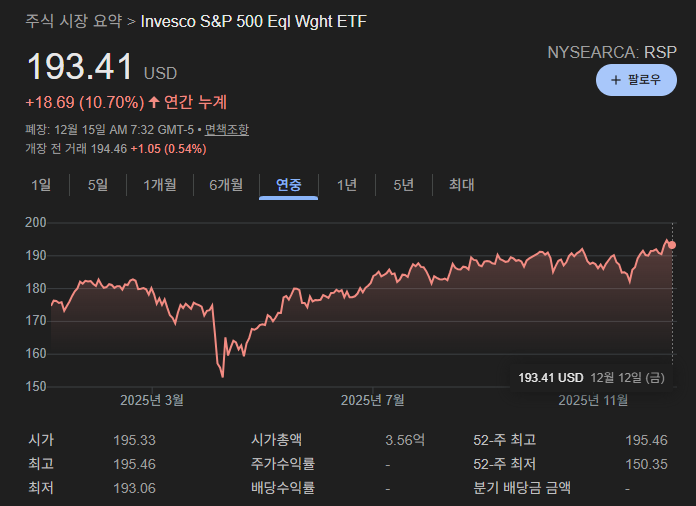Click the 52-주 최고 label
Screen dimensions: 696x506
click(505, 440)
